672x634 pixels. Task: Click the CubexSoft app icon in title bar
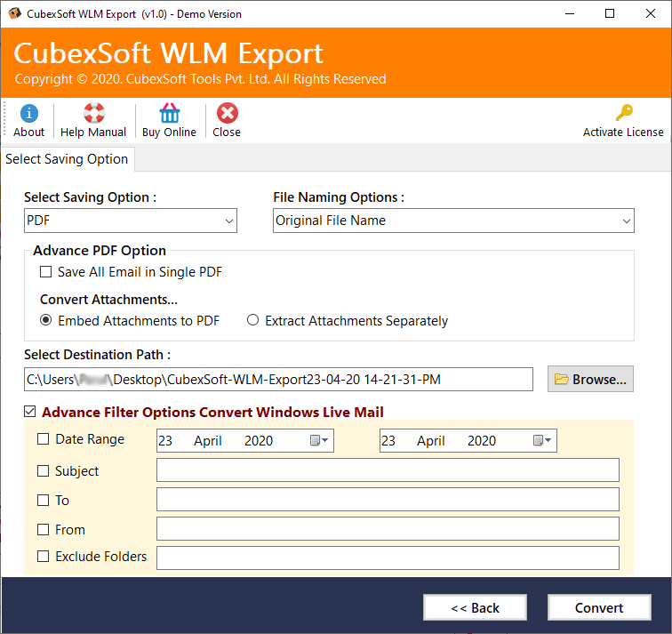click(x=13, y=14)
